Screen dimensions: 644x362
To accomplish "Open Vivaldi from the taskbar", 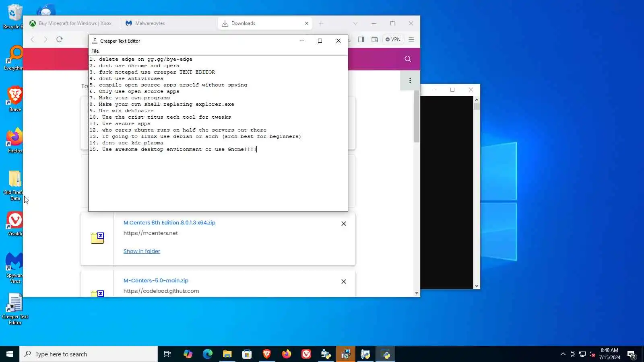I will (306, 354).
